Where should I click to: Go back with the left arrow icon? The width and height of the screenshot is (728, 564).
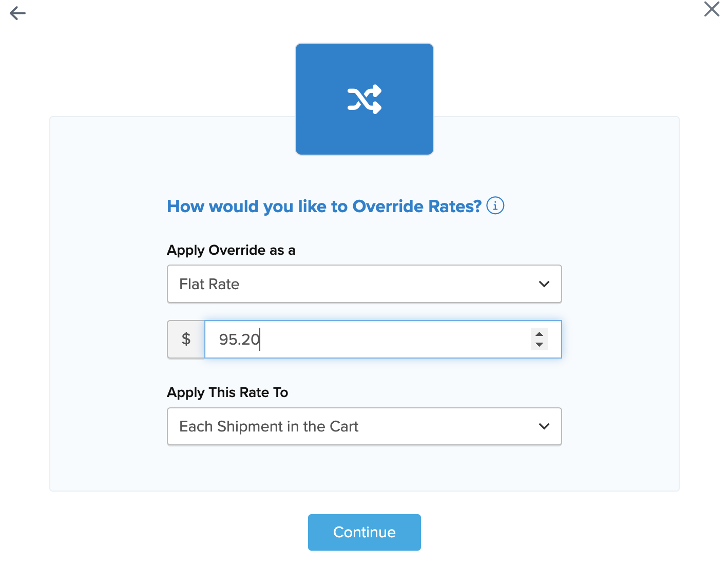(17, 13)
